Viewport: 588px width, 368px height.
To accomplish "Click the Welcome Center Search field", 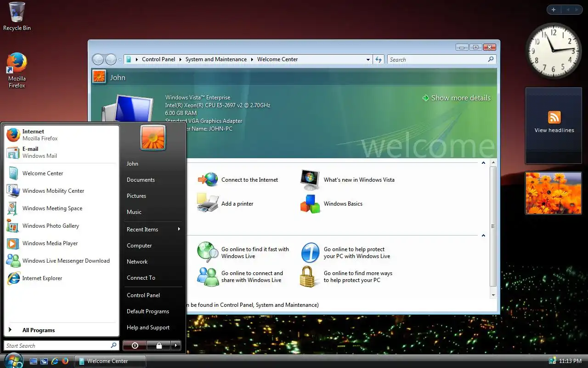I will coord(442,59).
